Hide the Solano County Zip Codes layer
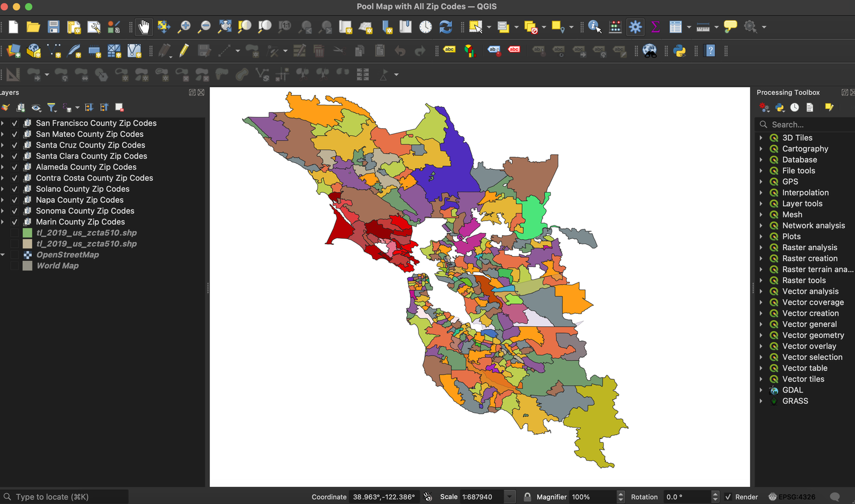 14,189
